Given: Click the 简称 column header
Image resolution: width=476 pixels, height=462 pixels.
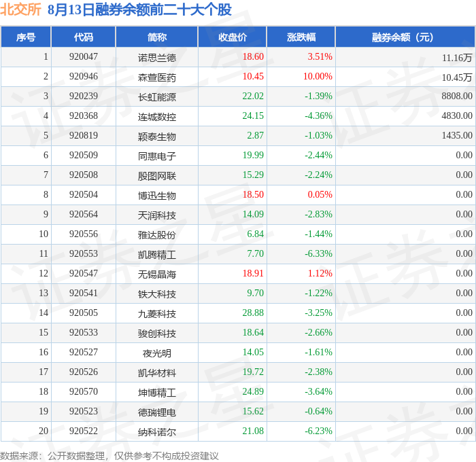Looking at the screenshot, I should pos(156,37).
